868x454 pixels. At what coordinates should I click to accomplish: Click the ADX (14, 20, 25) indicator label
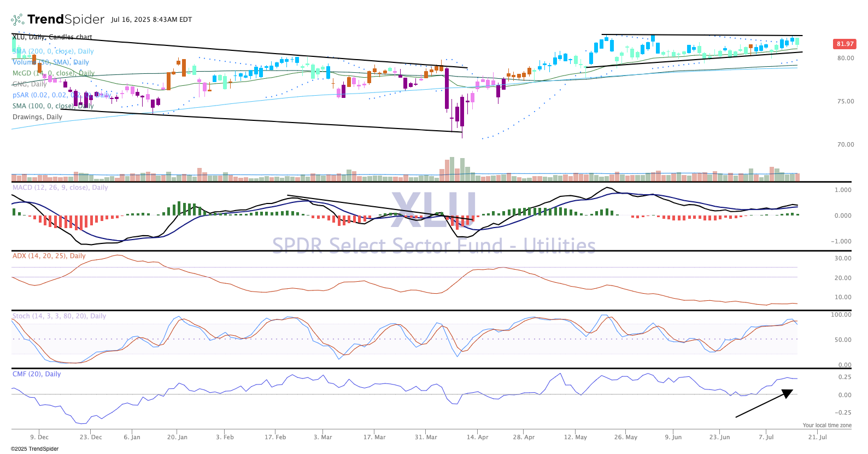(49, 256)
